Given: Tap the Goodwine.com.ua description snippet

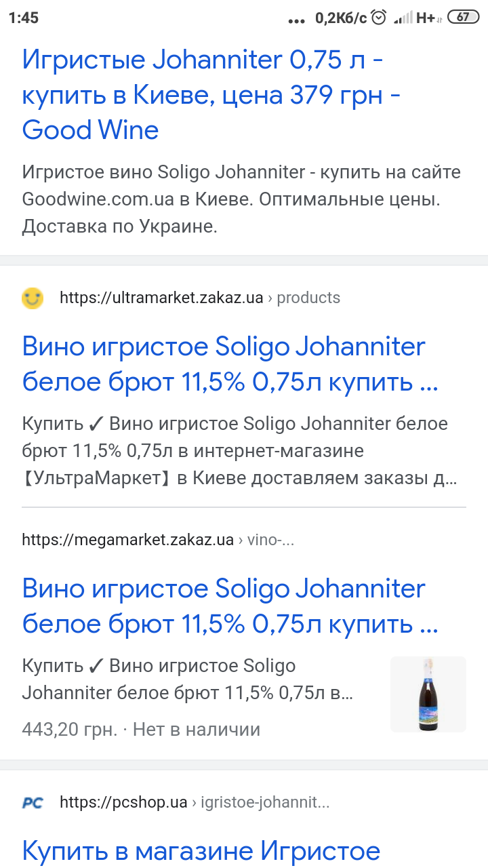Looking at the screenshot, I should pos(241,199).
